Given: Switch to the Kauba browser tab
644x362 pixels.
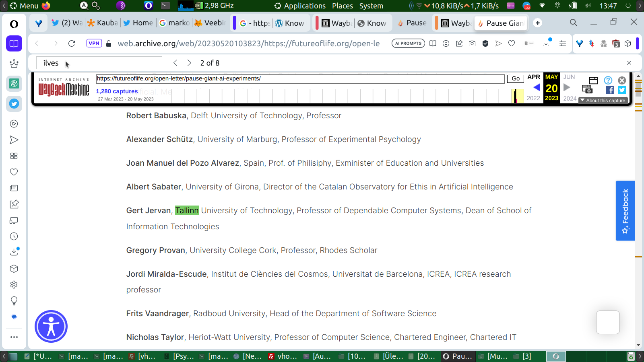Looking at the screenshot, I should click(x=103, y=23).
